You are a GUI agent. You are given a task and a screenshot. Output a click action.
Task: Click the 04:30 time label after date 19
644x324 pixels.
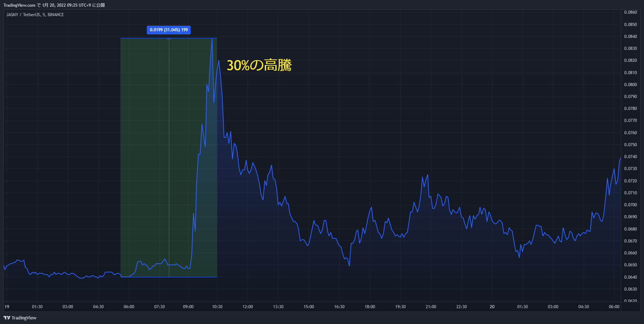click(98, 307)
